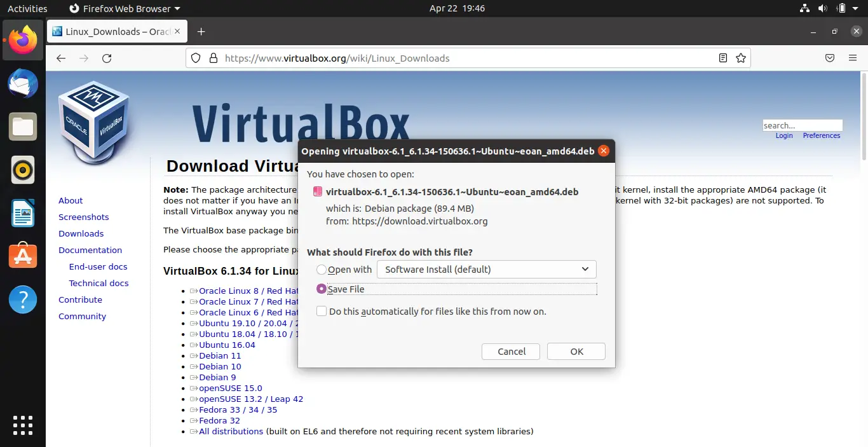The width and height of the screenshot is (868, 447).
Task: Click the Debian 10 download link
Action: 220,366
